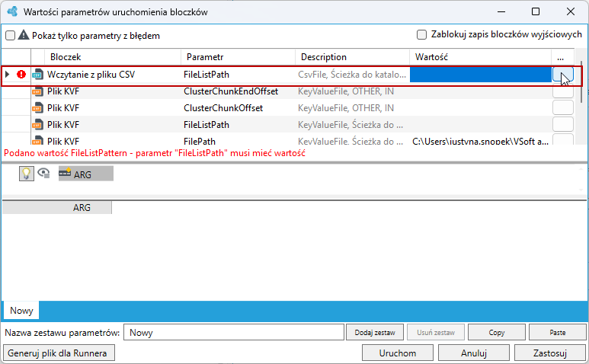Click 'Generuj plik dla Runnera' button
Image resolution: width=589 pixels, height=364 pixels.
(59, 353)
